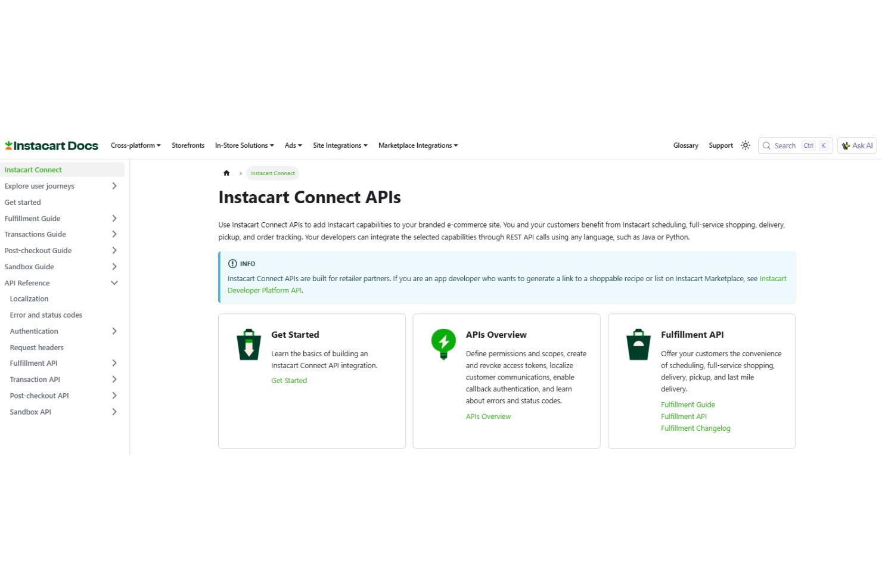Expand the Transactions Guide chevron

click(114, 234)
